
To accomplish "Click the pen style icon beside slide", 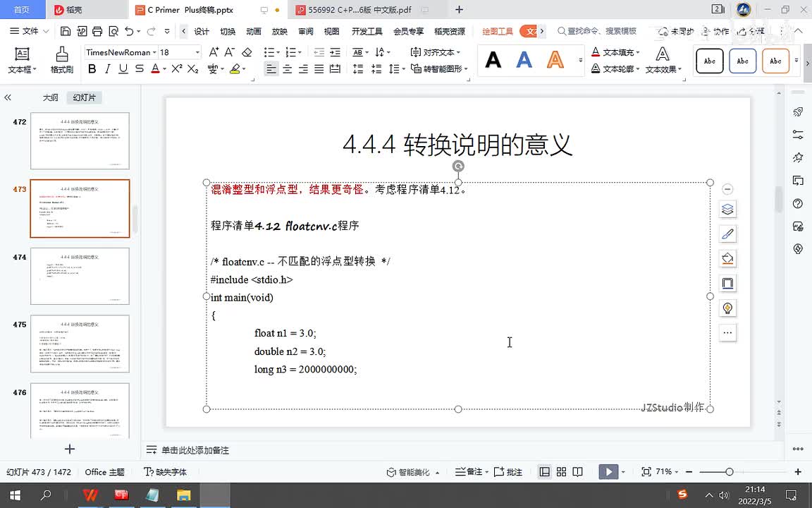I will point(727,234).
